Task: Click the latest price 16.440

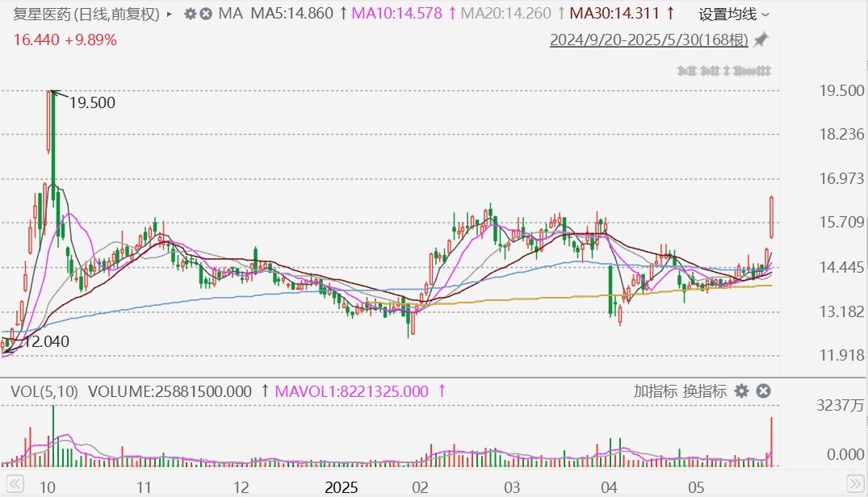Action: coord(36,40)
